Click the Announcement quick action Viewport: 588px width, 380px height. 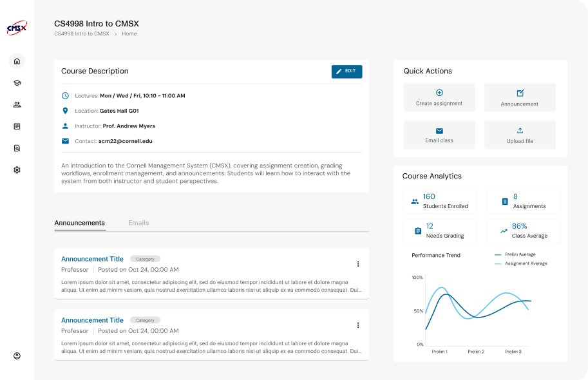point(520,97)
